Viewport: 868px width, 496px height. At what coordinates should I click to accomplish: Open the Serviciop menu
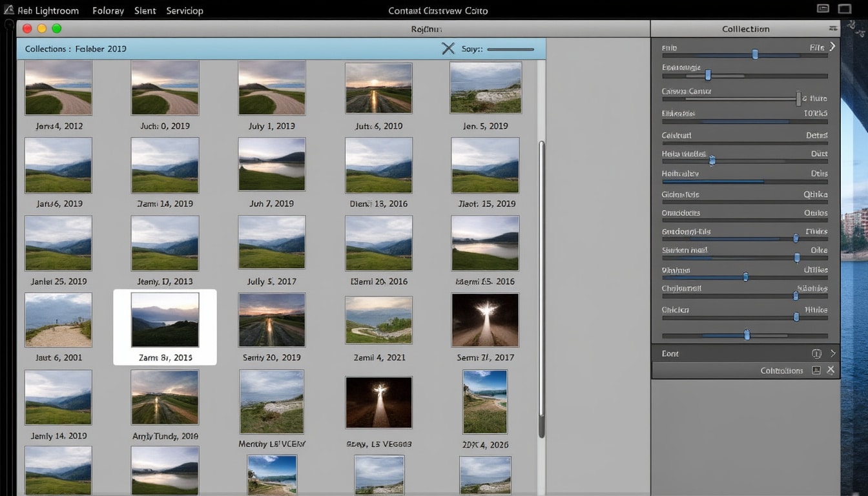[185, 10]
